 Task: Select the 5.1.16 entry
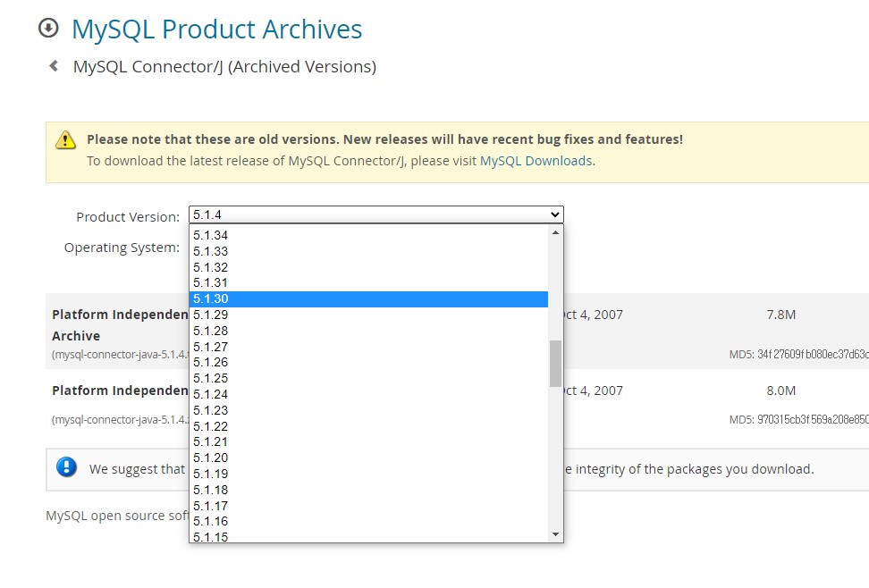(x=368, y=522)
